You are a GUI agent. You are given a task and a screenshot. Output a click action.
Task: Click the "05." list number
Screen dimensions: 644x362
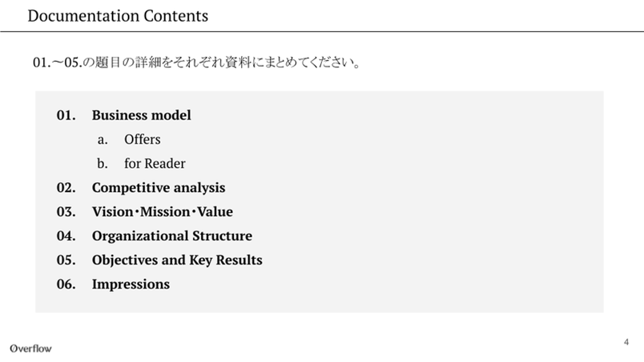66,260
